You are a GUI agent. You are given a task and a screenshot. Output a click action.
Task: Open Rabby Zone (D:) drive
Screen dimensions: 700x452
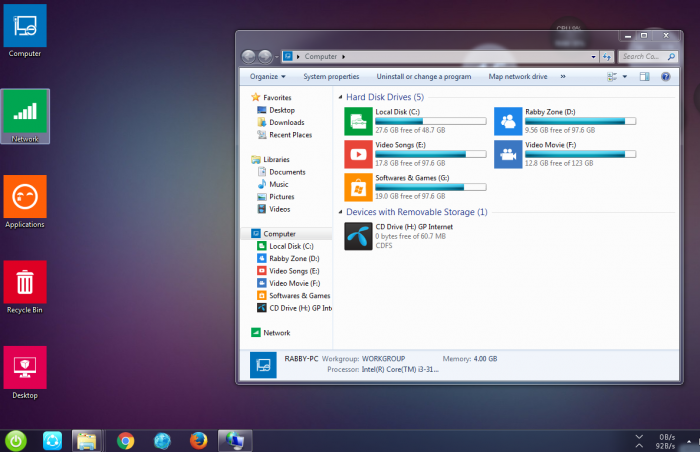pos(508,121)
